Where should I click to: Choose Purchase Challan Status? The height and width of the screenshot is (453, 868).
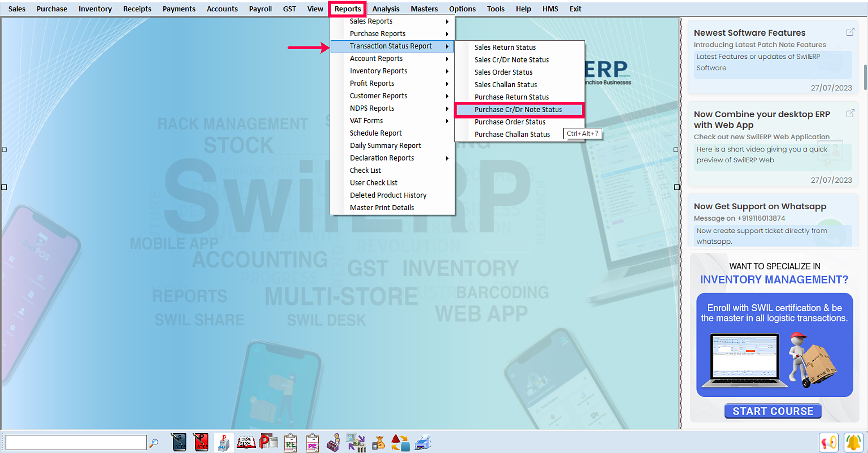512,134
